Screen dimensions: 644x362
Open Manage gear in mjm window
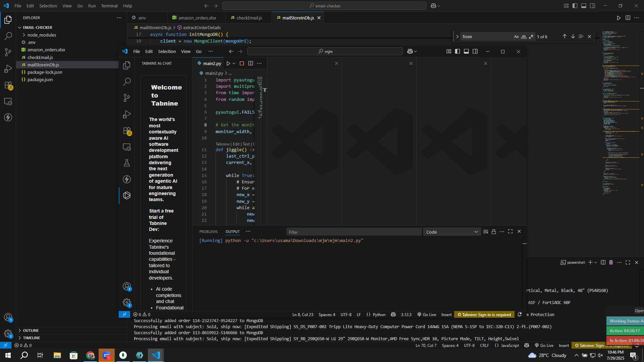pyautogui.click(x=127, y=303)
